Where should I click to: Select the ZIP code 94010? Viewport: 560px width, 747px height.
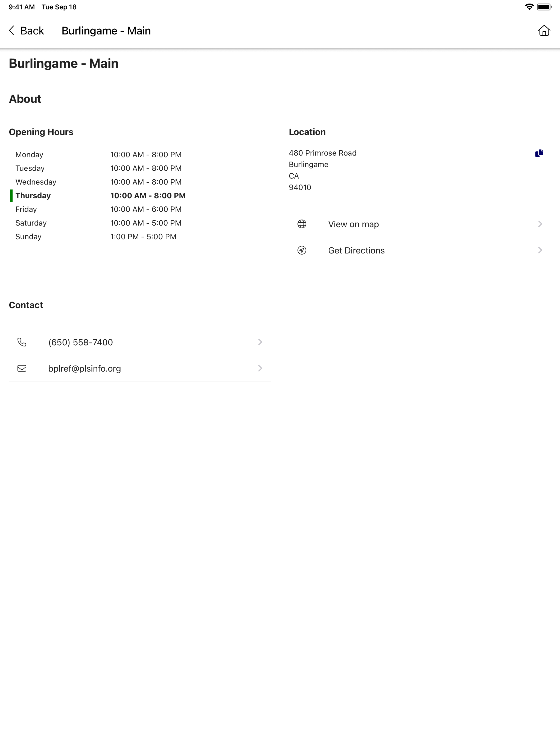click(x=300, y=187)
